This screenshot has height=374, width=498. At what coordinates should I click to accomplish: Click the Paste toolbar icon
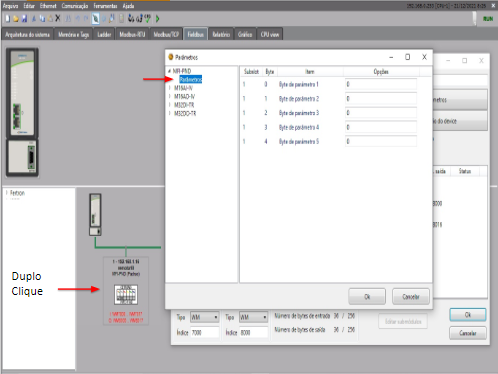click(x=50, y=19)
